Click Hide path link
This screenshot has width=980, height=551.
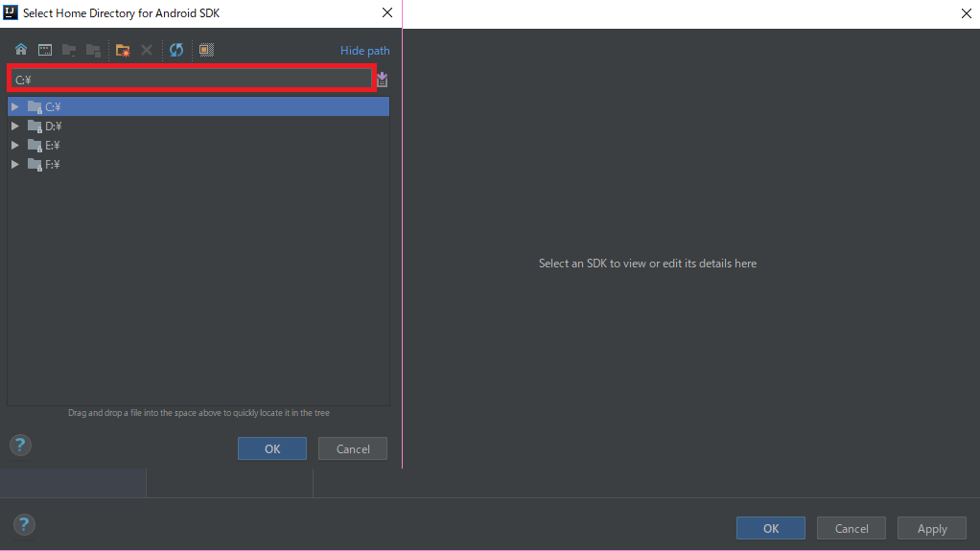(x=365, y=51)
